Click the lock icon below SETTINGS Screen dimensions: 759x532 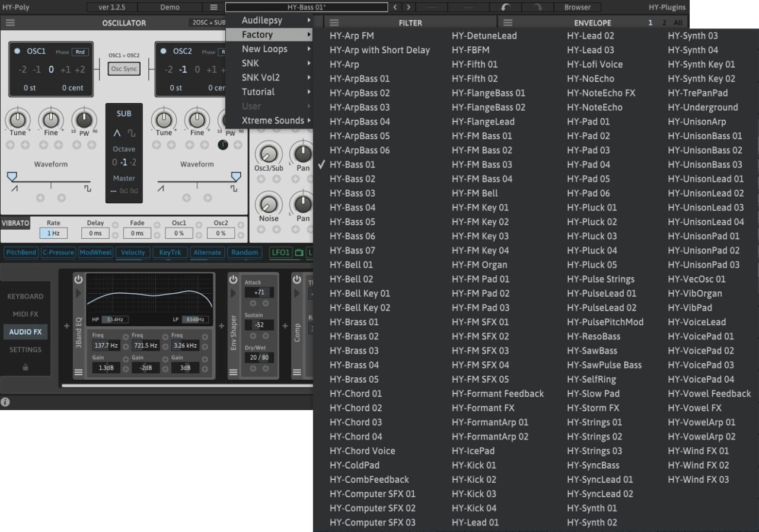coord(25,367)
